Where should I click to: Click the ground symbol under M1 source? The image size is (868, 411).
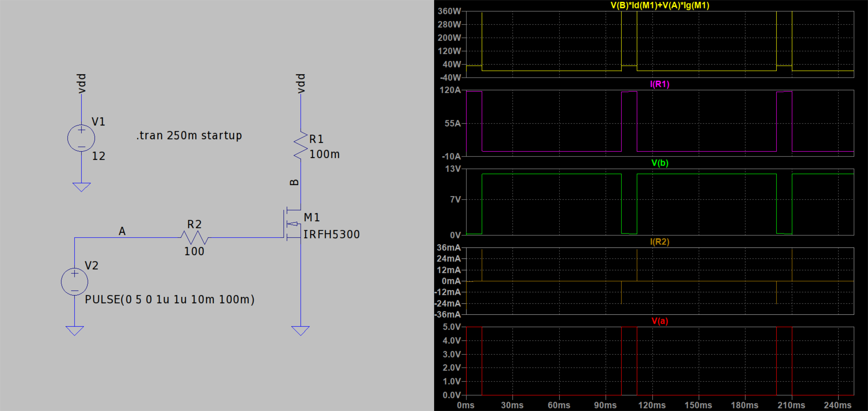(301, 331)
